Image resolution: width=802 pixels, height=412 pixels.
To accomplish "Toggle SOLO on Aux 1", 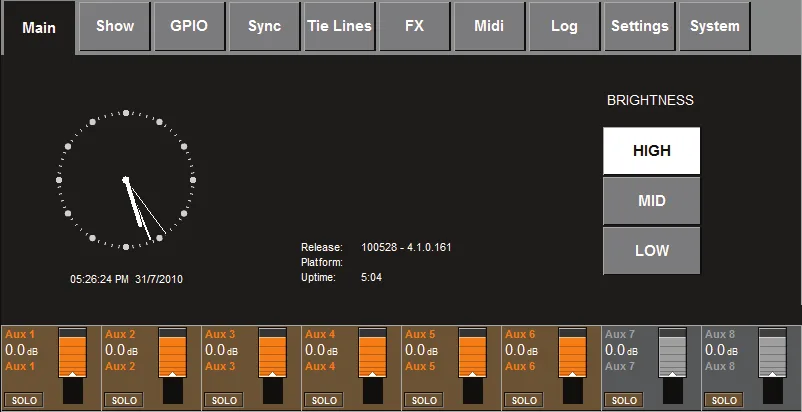I will (x=24, y=400).
